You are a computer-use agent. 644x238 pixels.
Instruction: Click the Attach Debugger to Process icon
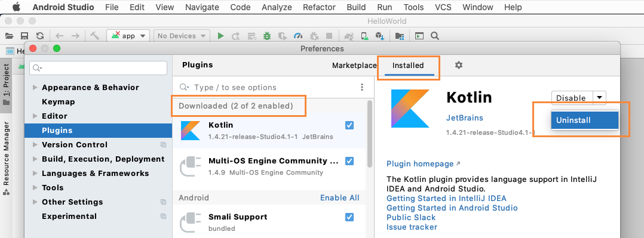pos(314,36)
